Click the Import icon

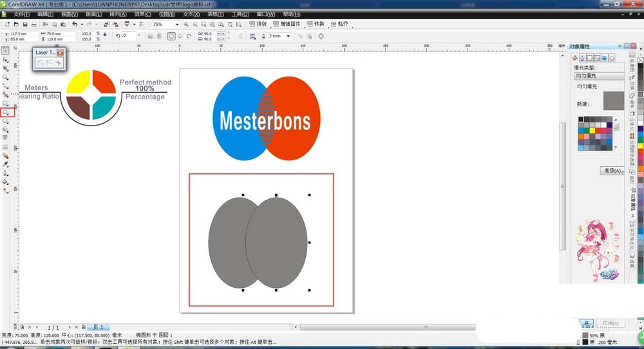click(106, 24)
